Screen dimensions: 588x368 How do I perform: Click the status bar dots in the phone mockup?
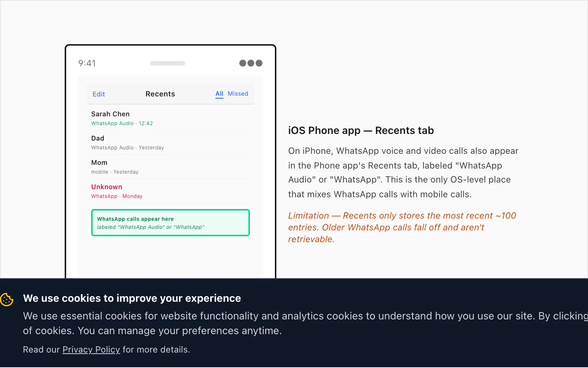coord(251,63)
